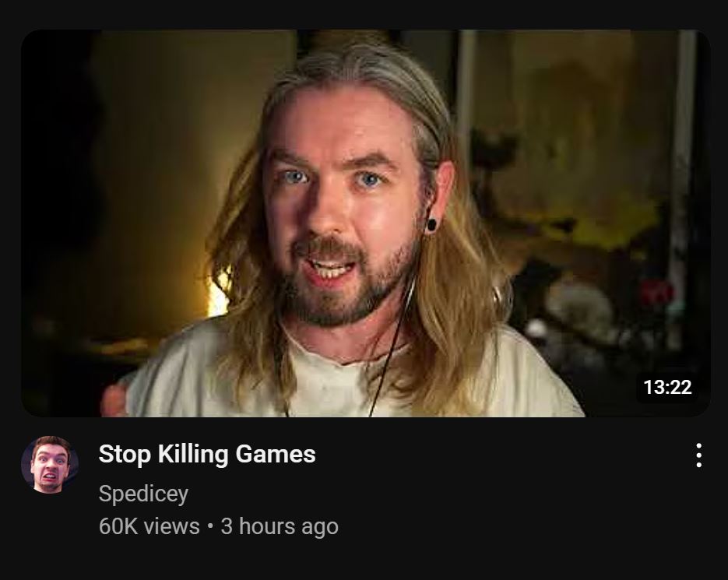
Task: Show video actions via vertical ellipsis
Action: [698, 455]
